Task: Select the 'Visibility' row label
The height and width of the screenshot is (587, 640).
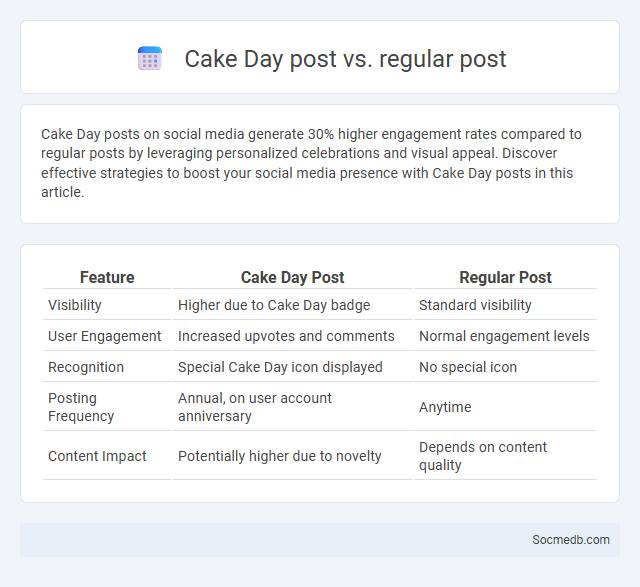Action: [75, 305]
